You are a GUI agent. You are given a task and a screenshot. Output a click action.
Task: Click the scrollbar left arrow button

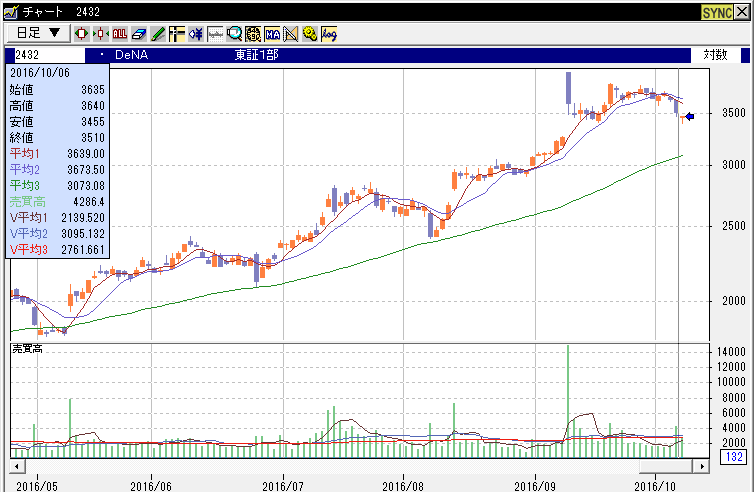(x=15, y=467)
